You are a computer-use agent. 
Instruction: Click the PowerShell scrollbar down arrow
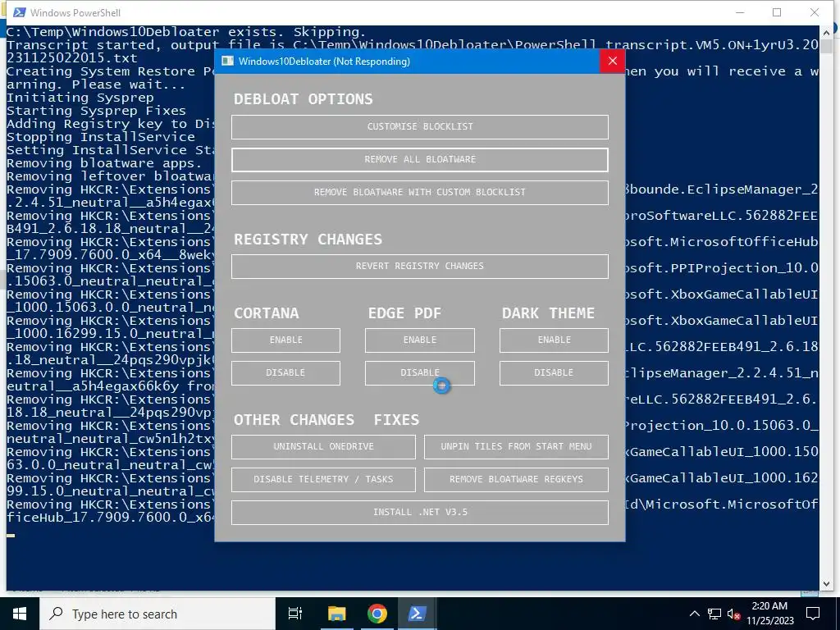[826, 583]
